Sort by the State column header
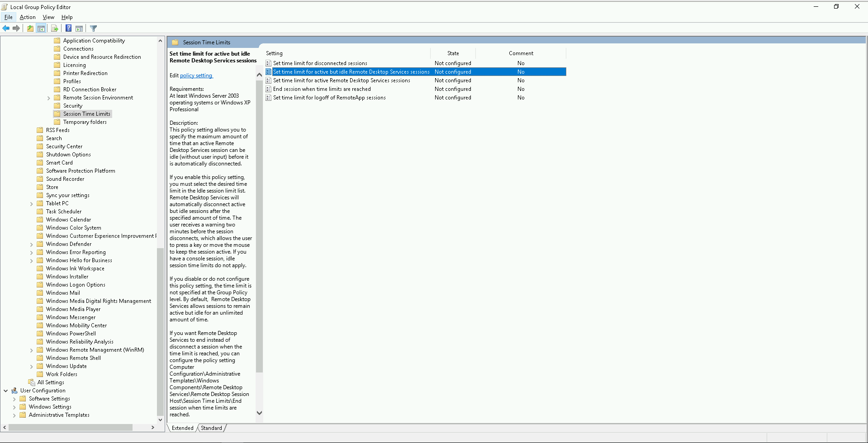The image size is (868, 443). [x=453, y=53]
